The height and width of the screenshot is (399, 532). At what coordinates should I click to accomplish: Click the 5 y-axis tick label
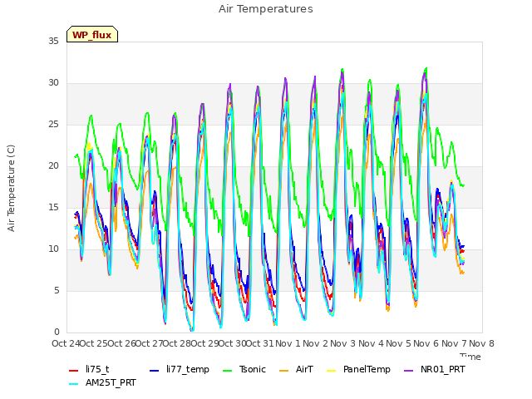click(x=57, y=291)
